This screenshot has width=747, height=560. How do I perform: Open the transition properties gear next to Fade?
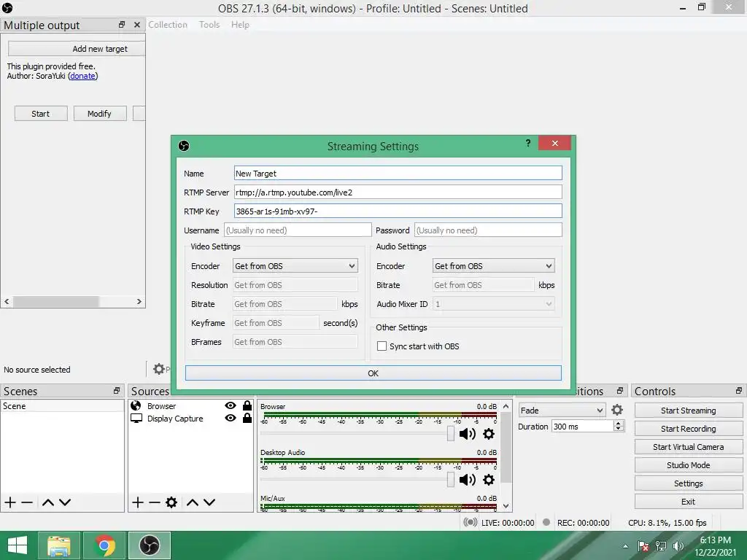617,410
